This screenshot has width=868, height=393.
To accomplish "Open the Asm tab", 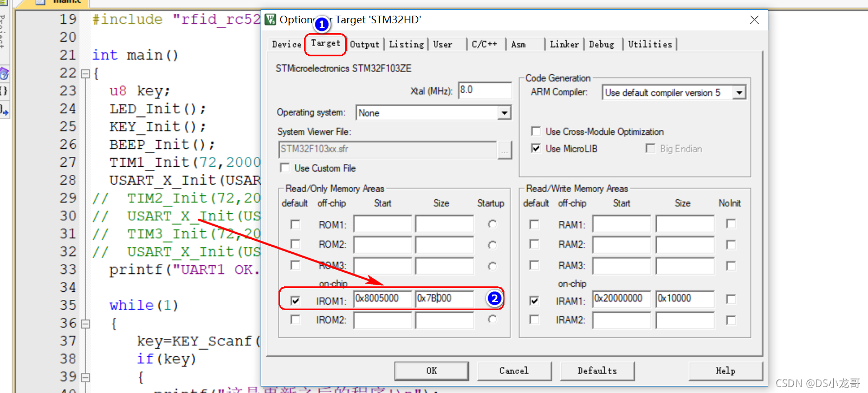I will coord(519,44).
